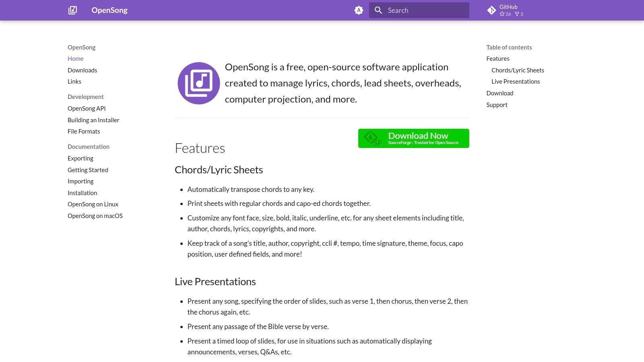Click the search magnifier icon

pos(378,10)
